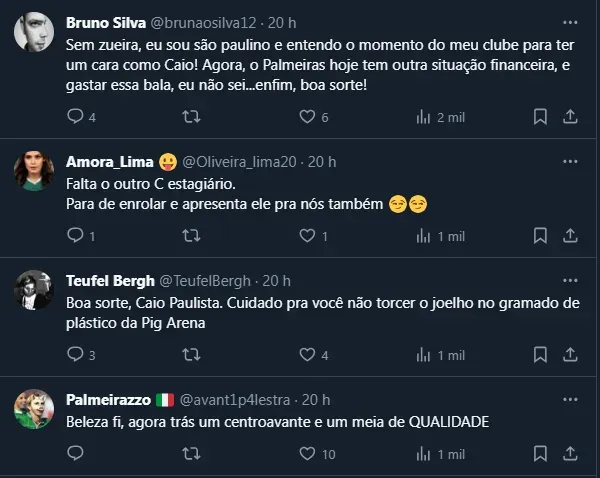Click Palmeirazzo's profile avatar
600x478 pixels.
tap(34, 409)
